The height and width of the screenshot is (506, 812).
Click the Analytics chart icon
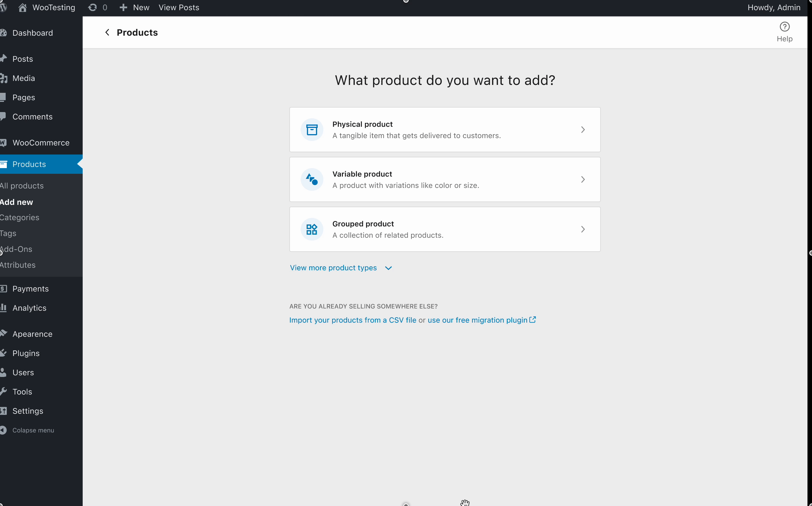3,308
